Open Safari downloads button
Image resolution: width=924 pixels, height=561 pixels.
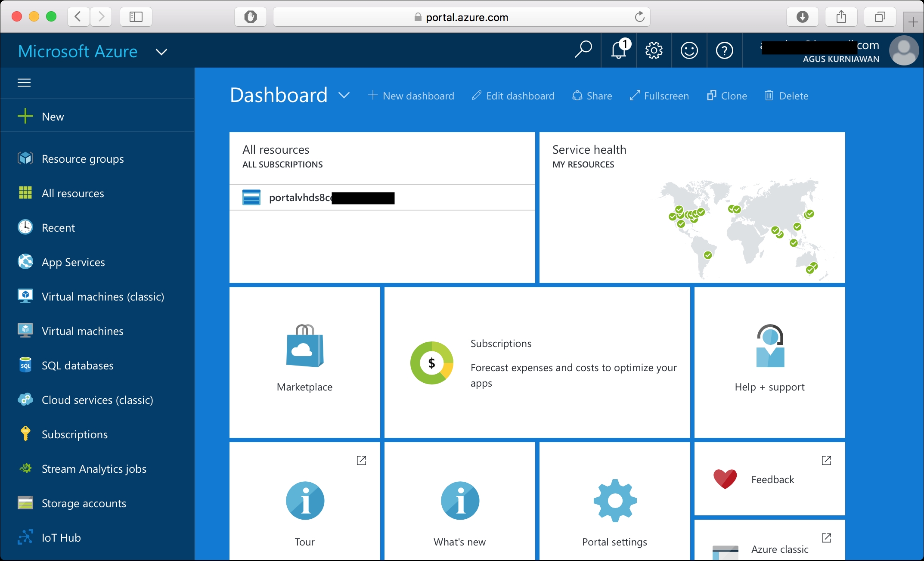[802, 17]
